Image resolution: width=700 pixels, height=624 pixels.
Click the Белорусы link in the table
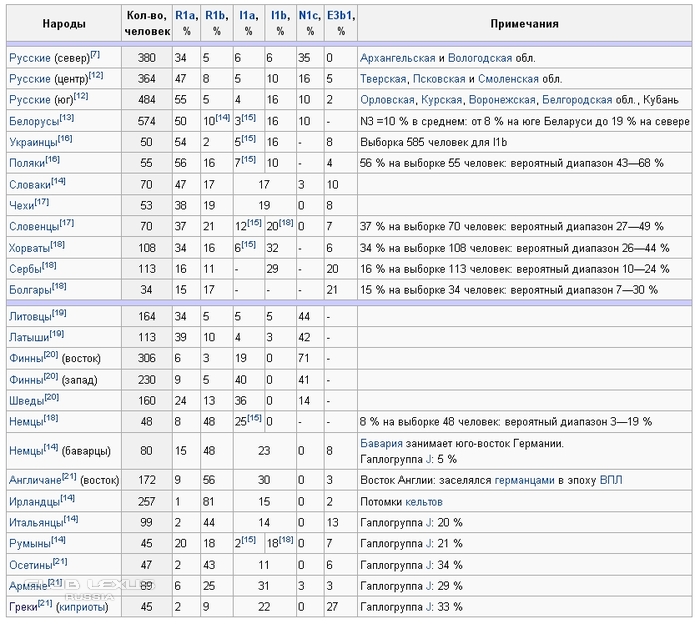[33, 121]
